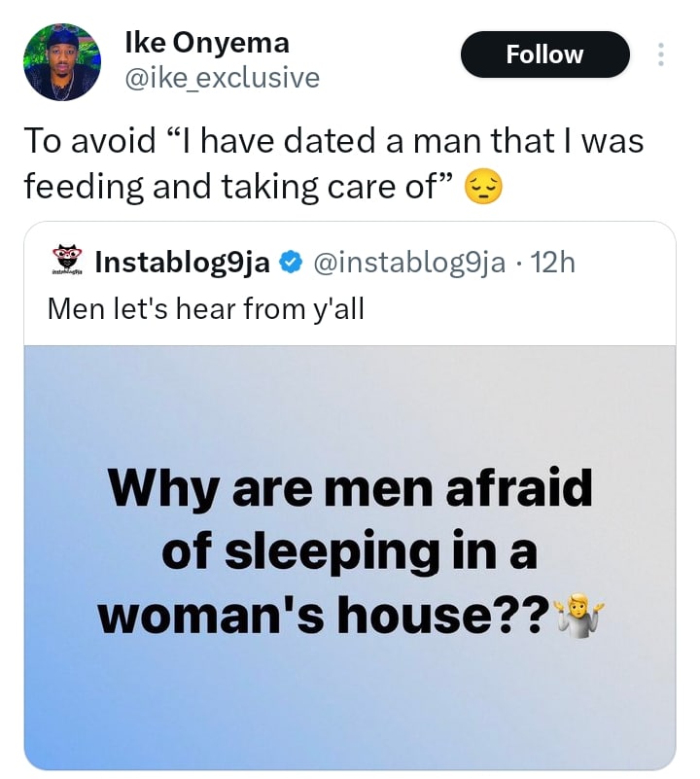Click the empty area at the image top

[x=350, y=394]
